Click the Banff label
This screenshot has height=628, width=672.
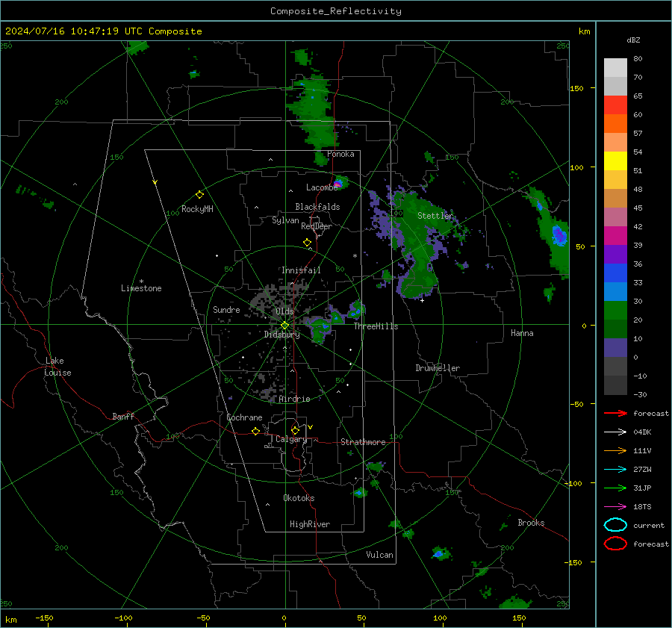click(x=123, y=416)
